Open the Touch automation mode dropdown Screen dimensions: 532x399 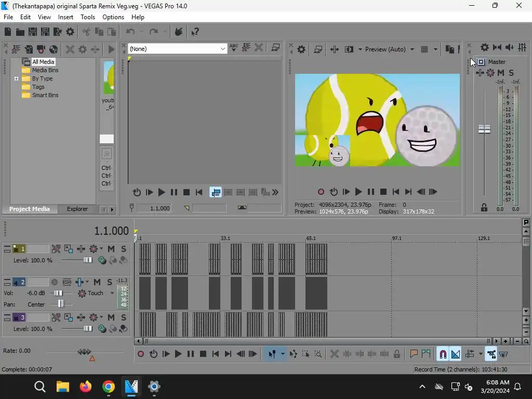[x=112, y=293]
